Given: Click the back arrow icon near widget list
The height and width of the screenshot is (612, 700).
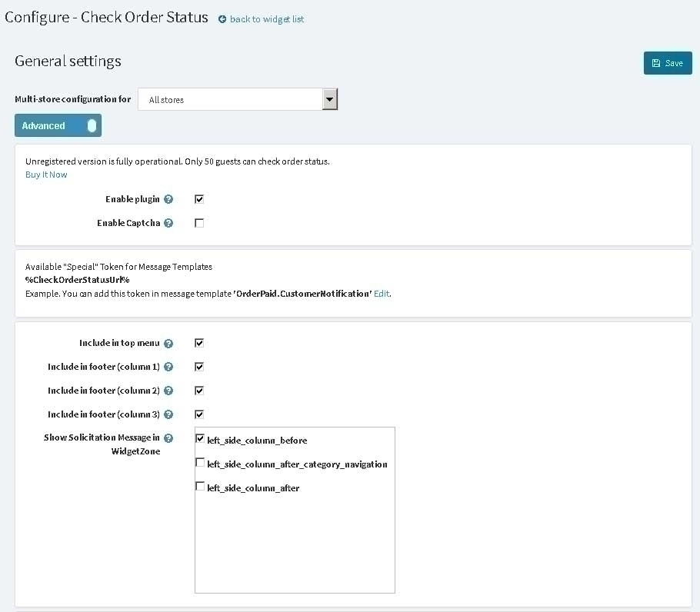Looking at the screenshot, I should click(x=222, y=19).
